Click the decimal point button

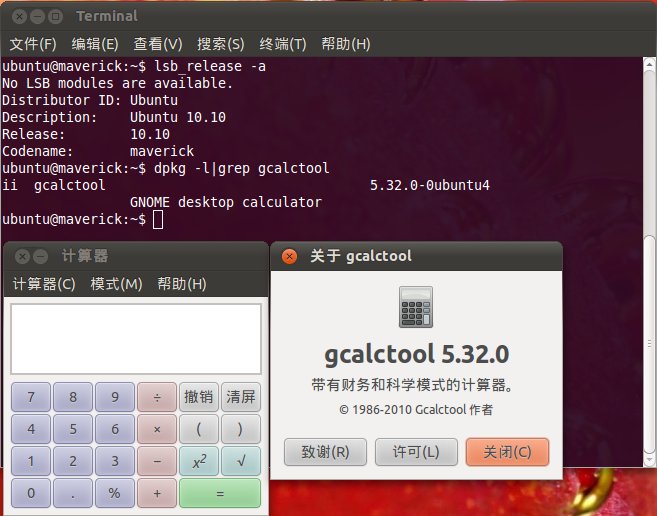pyautogui.click(x=73, y=493)
